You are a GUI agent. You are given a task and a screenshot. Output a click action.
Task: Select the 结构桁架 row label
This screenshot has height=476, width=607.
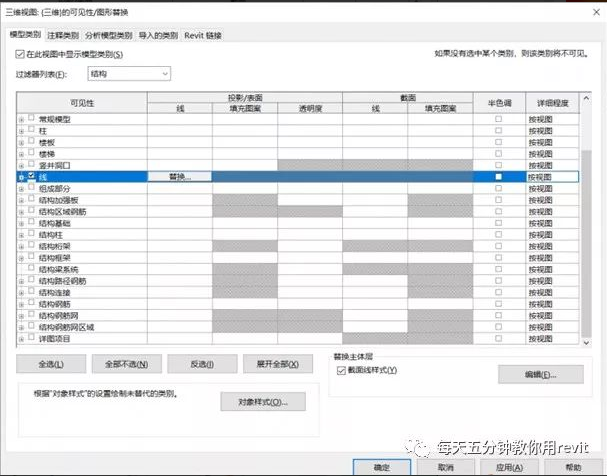[55, 247]
